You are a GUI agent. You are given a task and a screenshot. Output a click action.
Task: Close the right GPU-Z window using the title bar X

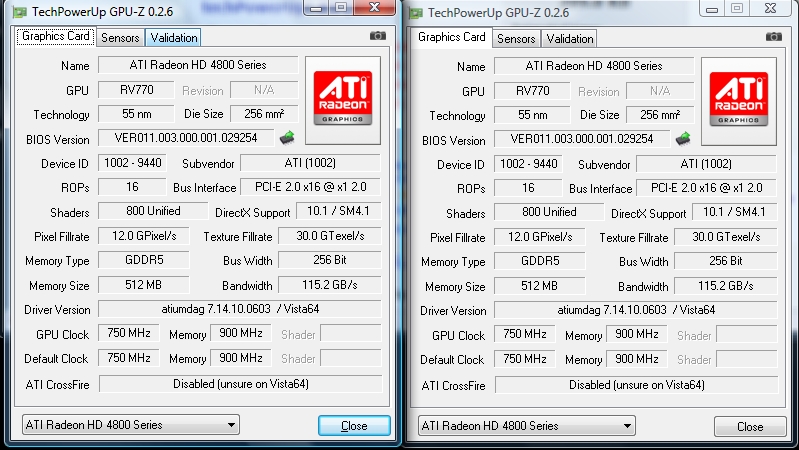coord(770,9)
